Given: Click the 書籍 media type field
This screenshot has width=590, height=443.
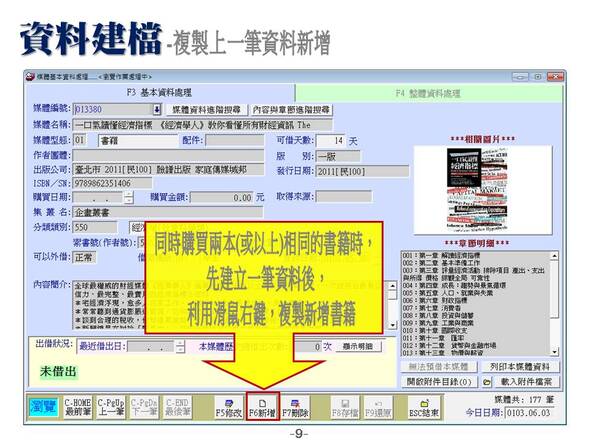Looking at the screenshot, I should [138, 141].
